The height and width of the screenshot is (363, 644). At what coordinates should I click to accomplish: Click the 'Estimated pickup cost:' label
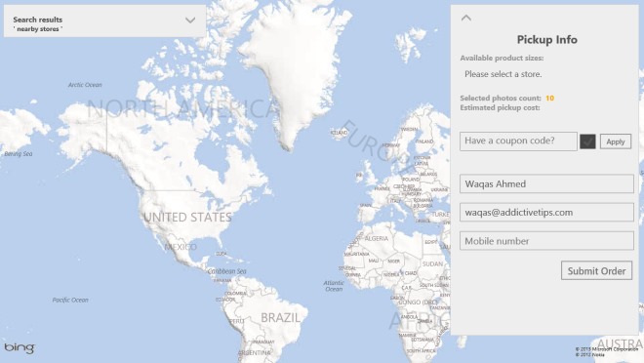tap(500, 107)
